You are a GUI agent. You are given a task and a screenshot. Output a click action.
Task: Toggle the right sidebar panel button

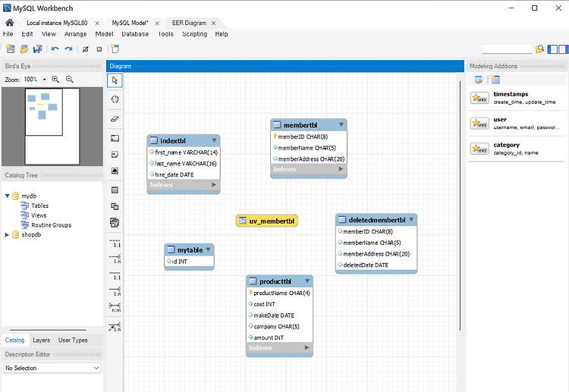point(564,49)
